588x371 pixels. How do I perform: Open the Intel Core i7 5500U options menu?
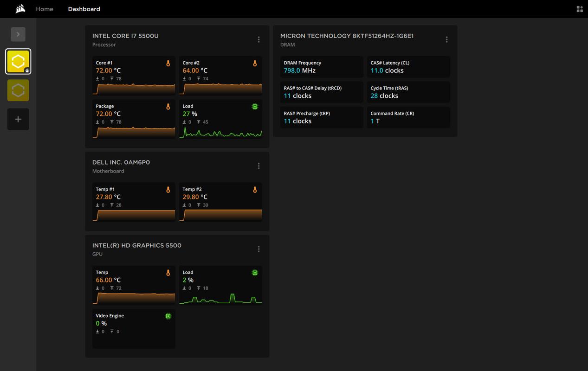point(258,40)
